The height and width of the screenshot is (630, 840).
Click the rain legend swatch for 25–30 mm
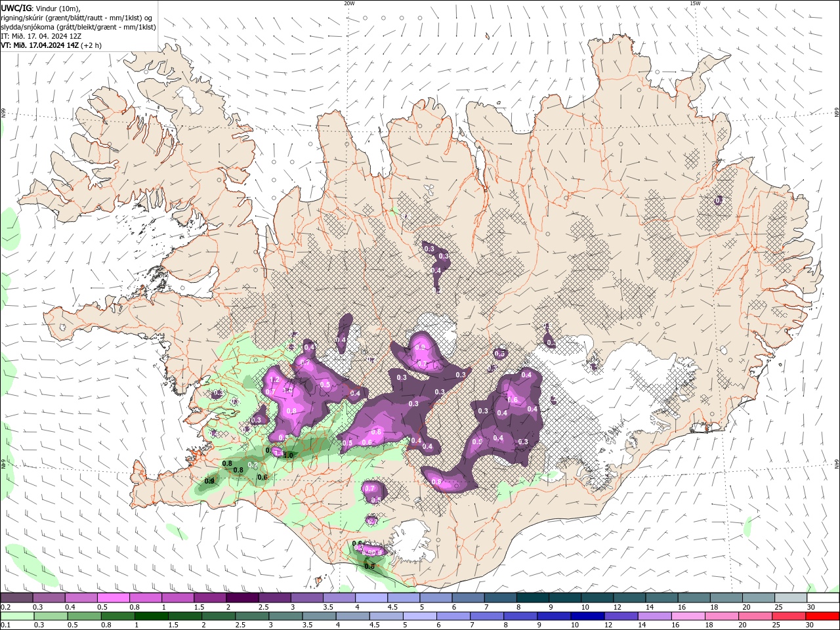(x=788, y=616)
